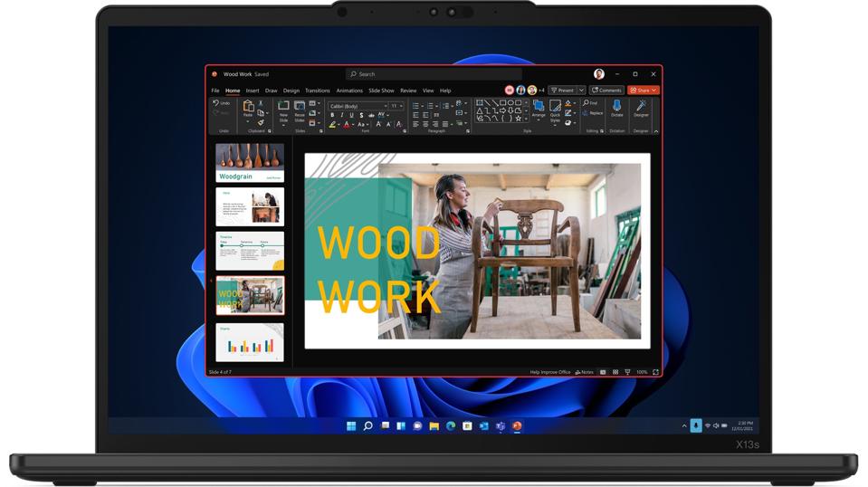Toggle Italic text formatting

342,115
